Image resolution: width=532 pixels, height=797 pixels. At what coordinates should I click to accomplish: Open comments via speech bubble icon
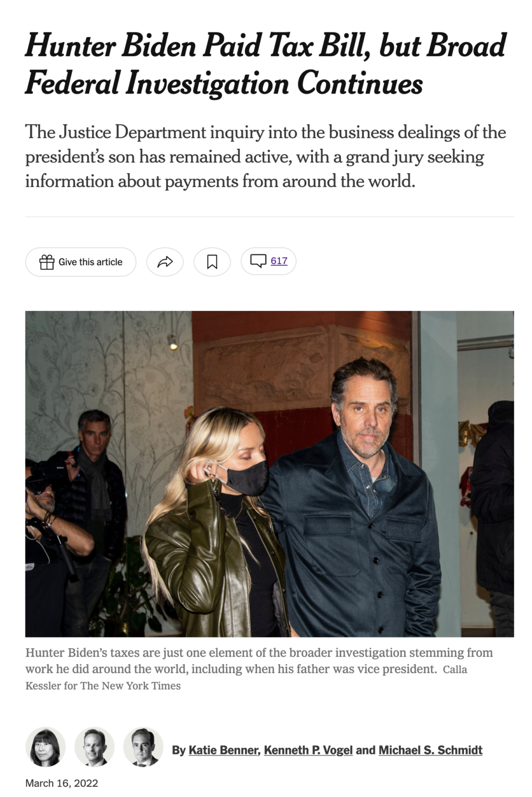(258, 261)
